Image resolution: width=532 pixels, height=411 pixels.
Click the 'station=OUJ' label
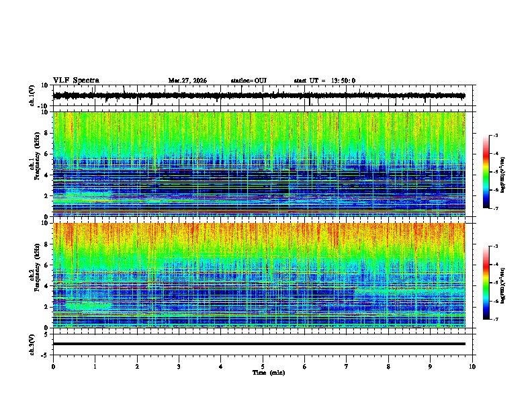(249, 81)
